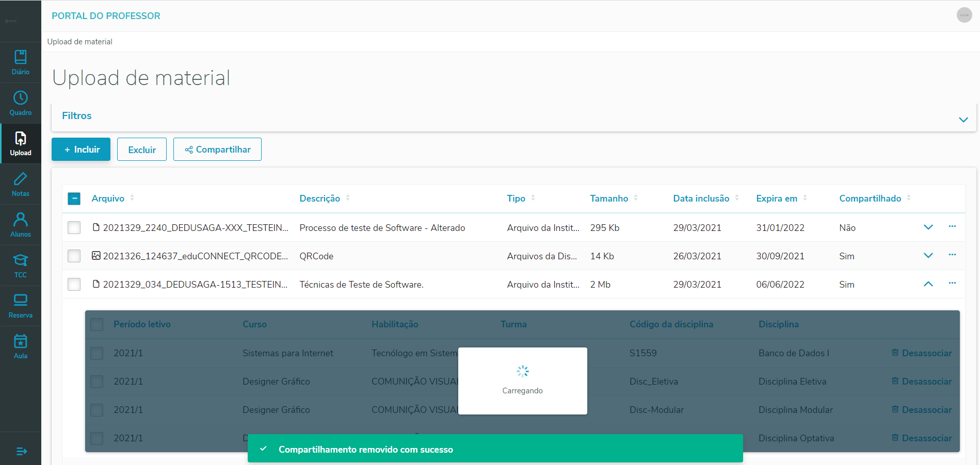Open the Upload section in the sidebar
Viewport: 980px width, 465px height.
(x=21, y=144)
